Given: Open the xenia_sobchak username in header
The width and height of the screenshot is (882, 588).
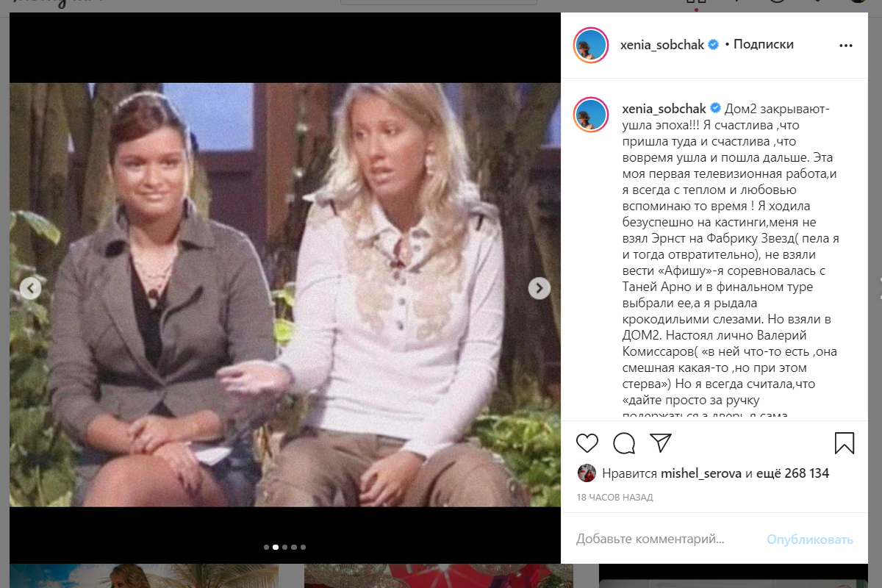Looking at the screenshot, I should click(x=663, y=44).
